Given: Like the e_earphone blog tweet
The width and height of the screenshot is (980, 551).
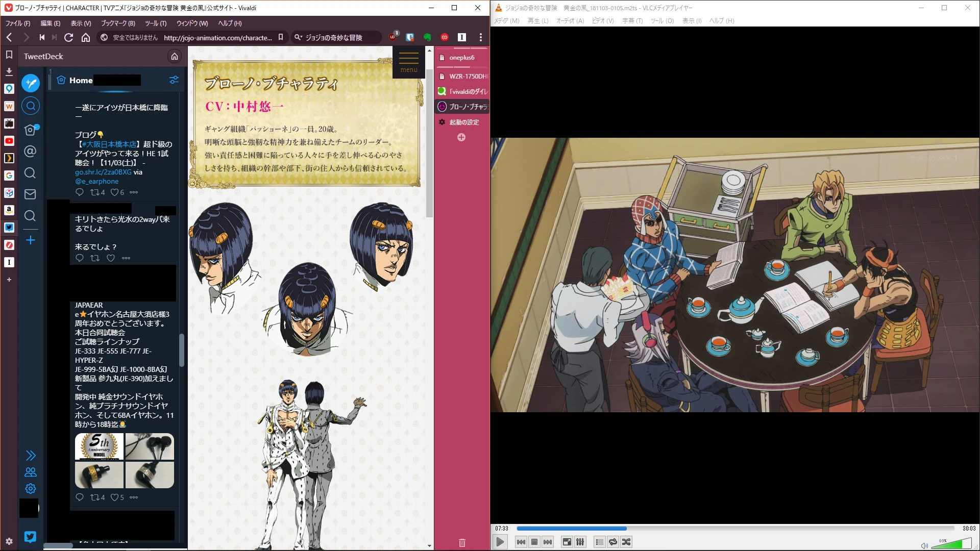Looking at the screenshot, I should point(115,192).
